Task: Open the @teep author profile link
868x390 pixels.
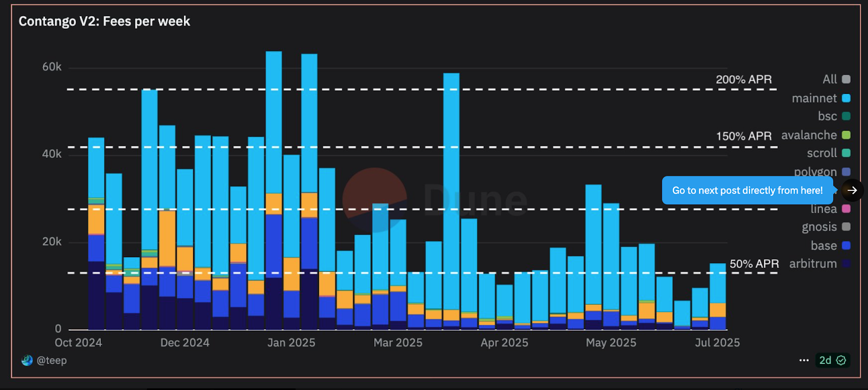Action: (52, 360)
